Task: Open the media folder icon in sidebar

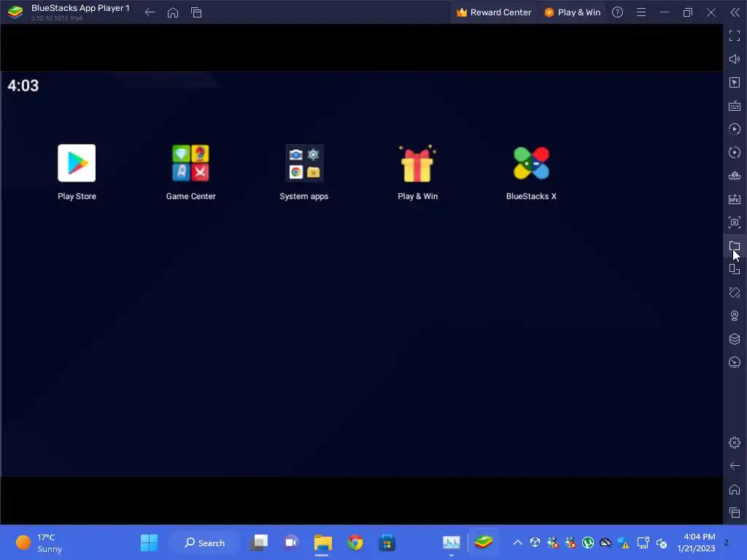Action: pyautogui.click(x=735, y=246)
